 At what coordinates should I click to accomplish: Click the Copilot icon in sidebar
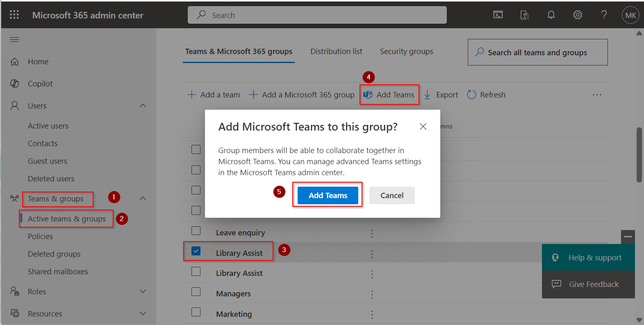click(x=15, y=84)
